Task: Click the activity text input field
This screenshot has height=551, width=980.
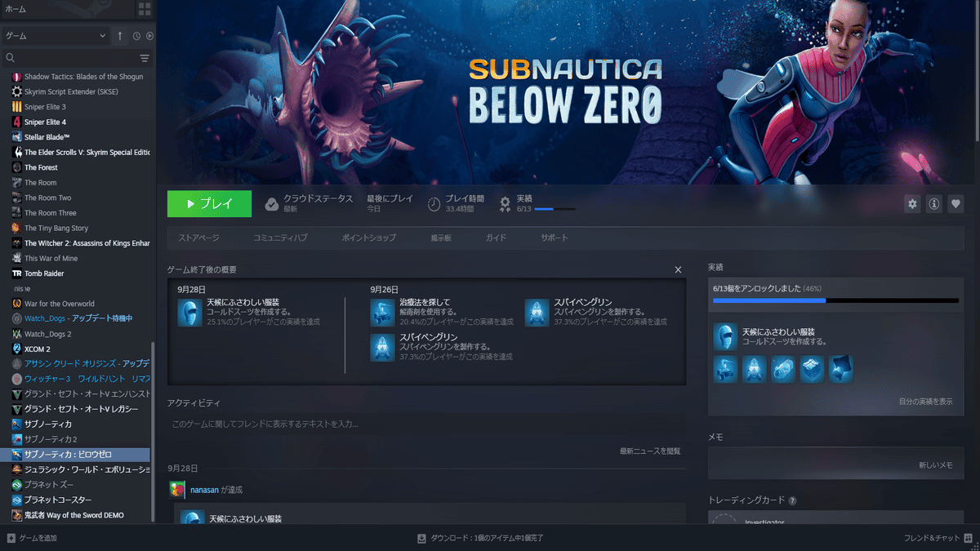Action: tap(426, 424)
